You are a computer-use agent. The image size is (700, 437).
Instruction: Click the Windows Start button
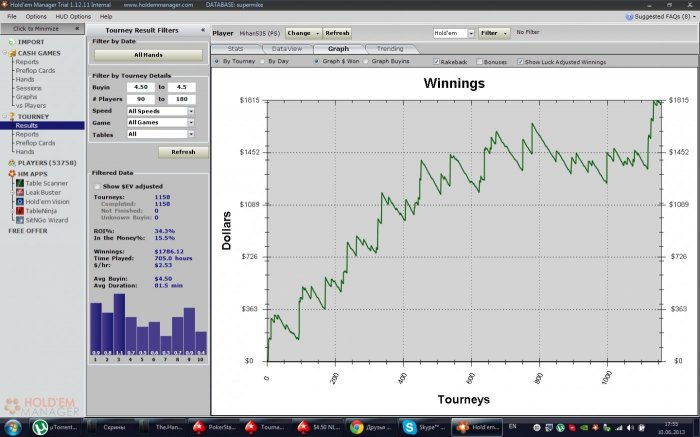[x=12, y=427]
